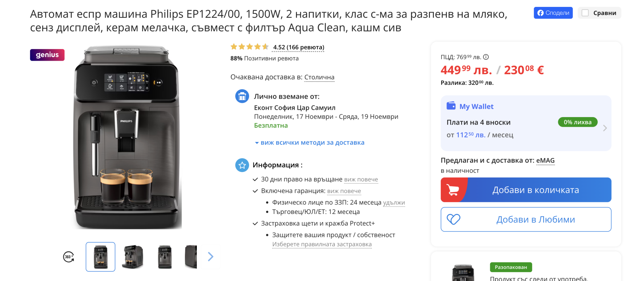The height and width of the screenshot is (281, 644).
Task: Click удължи warranty extension link
Action: coord(394,203)
